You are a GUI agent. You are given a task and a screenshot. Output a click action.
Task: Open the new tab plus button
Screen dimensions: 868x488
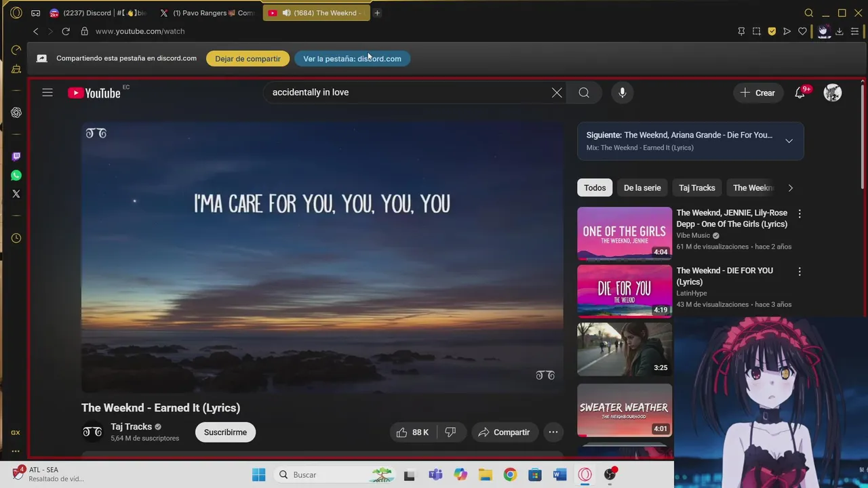coord(377,13)
